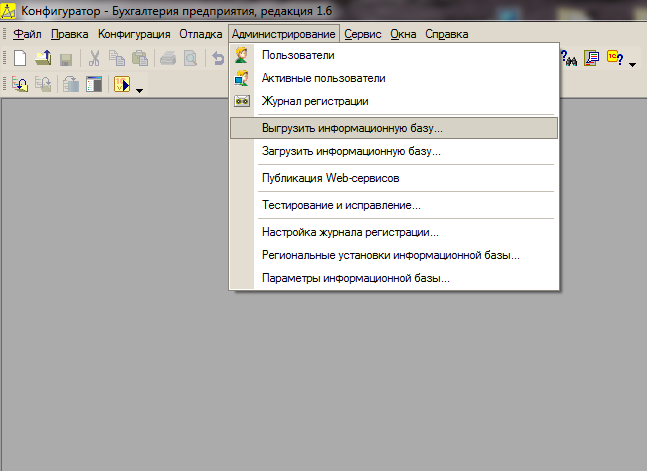
Task: Open the Окна menu
Action: [x=403, y=34]
